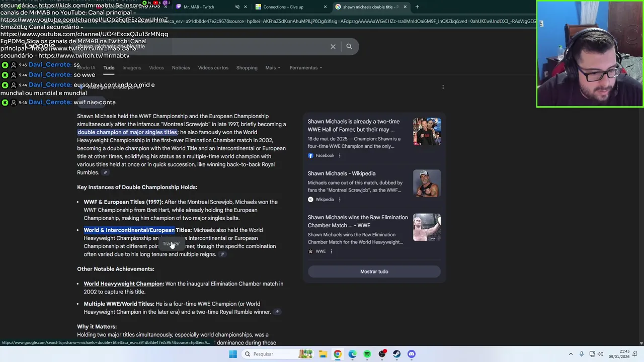
Task: Open Discord from the taskbar
Action: point(412,354)
